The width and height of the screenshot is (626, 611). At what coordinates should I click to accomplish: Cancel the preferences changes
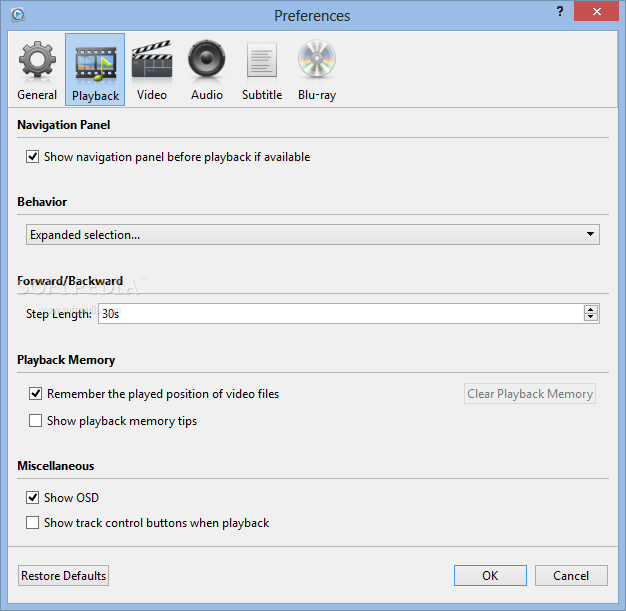pyautogui.click(x=571, y=575)
